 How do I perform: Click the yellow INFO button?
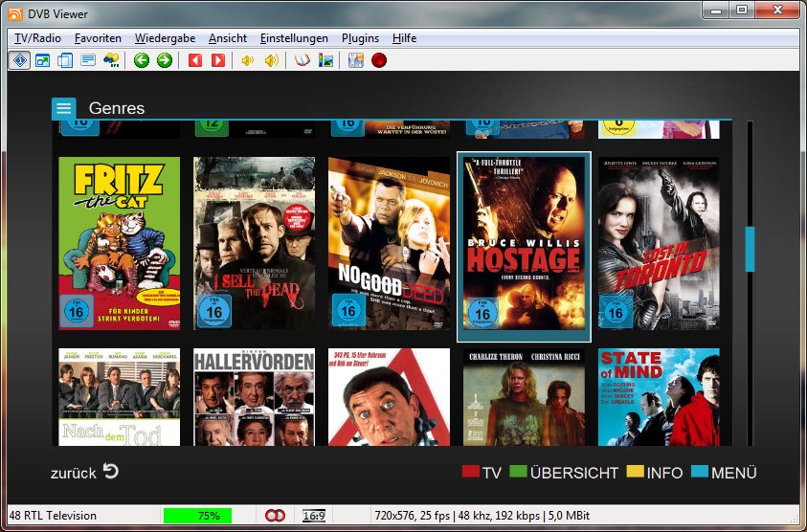click(655, 473)
